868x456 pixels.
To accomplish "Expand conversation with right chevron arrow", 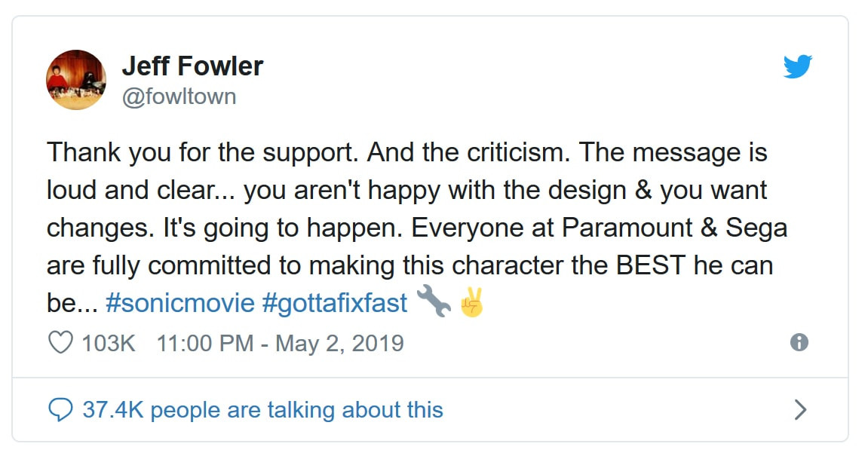I will tap(800, 409).
